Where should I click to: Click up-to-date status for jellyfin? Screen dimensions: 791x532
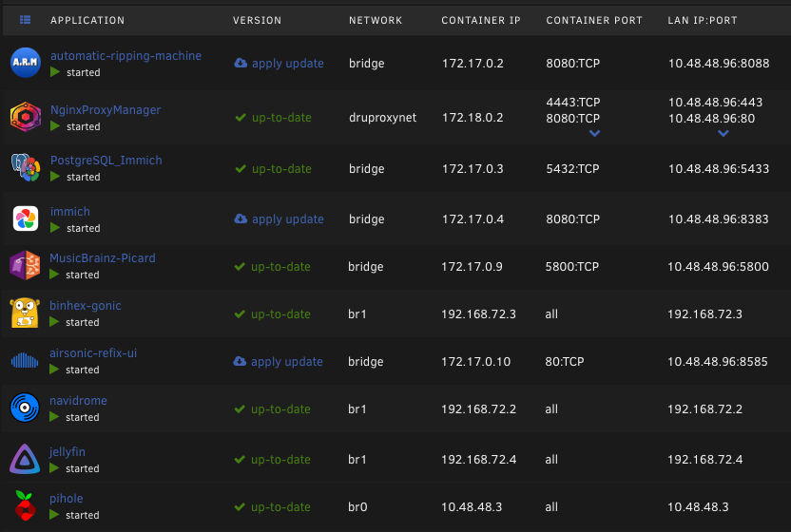280,460
